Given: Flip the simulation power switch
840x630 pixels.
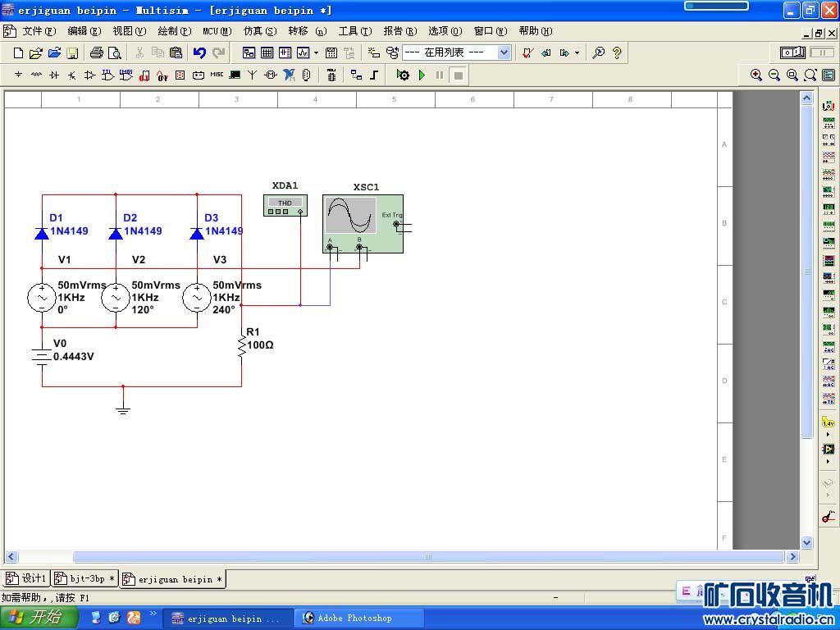Looking at the screenshot, I should [792, 52].
